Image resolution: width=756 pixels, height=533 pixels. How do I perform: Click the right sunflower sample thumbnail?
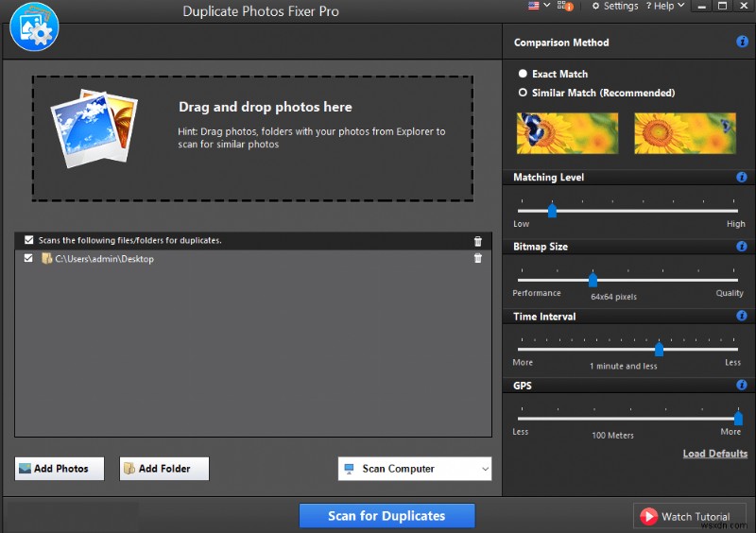(685, 133)
